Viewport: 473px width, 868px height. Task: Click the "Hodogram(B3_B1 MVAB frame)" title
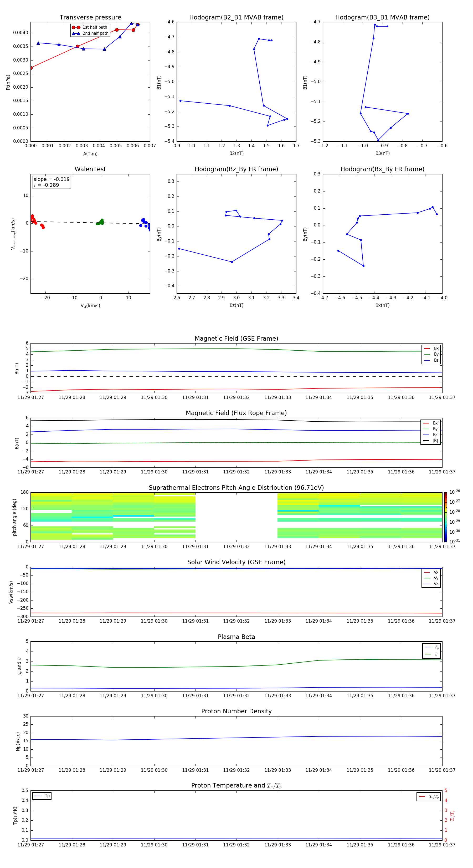click(x=382, y=18)
